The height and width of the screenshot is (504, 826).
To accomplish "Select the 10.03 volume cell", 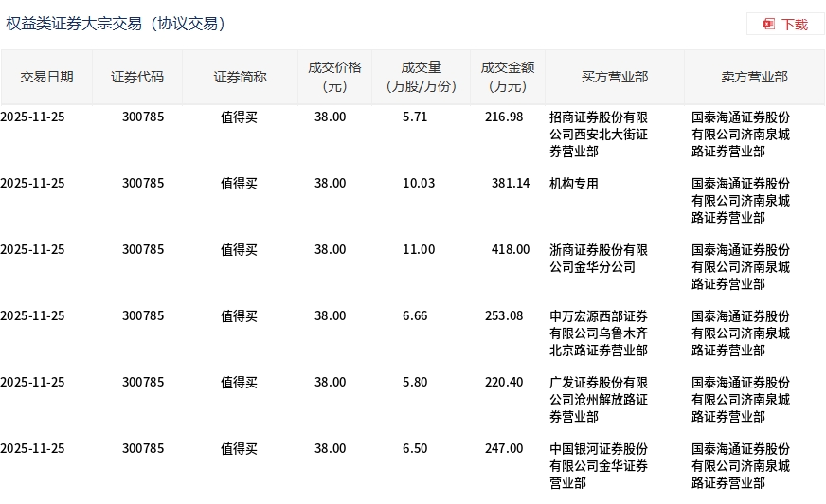I will point(418,184).
